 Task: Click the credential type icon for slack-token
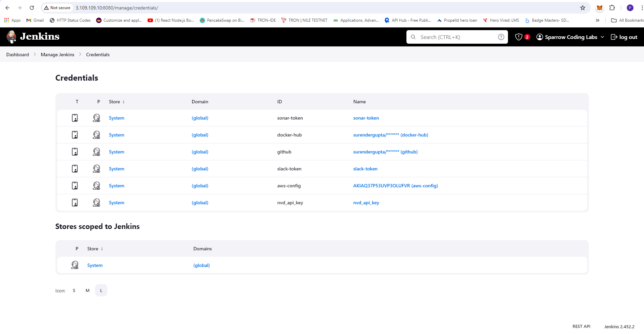point(75,169)
